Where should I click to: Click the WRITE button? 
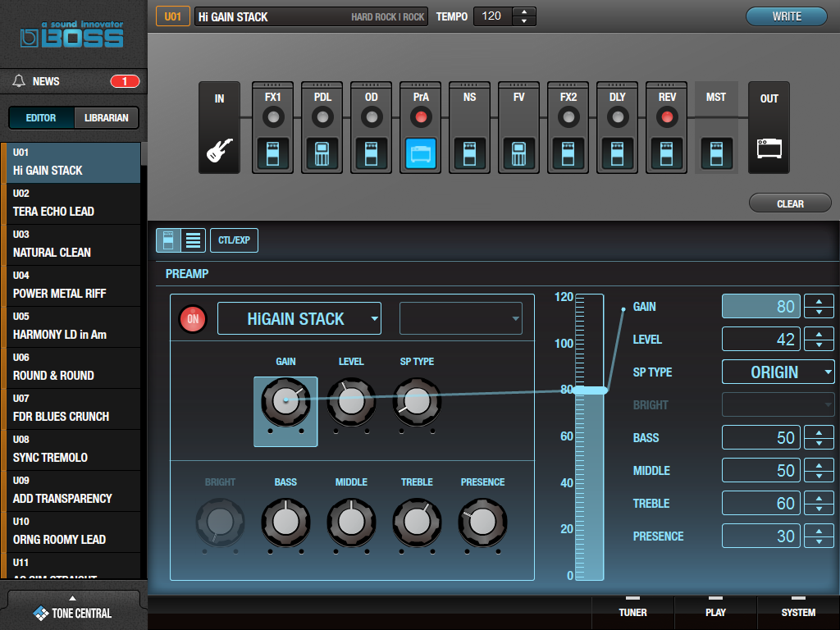(x=787, y=16)
